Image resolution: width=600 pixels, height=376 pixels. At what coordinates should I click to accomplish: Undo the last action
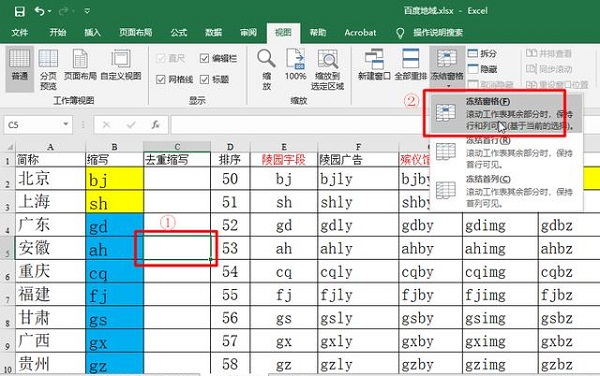(39, 11)
